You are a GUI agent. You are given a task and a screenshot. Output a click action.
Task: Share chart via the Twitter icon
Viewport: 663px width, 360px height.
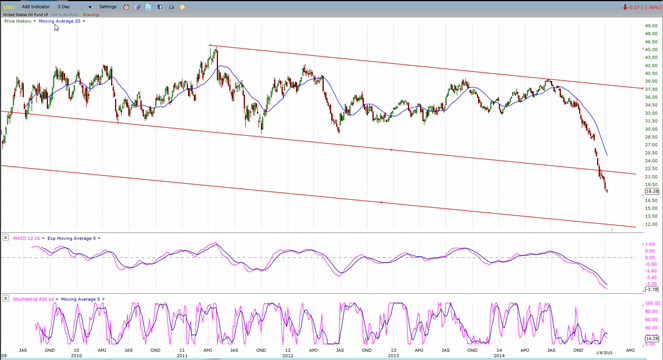tap(148, 7)
